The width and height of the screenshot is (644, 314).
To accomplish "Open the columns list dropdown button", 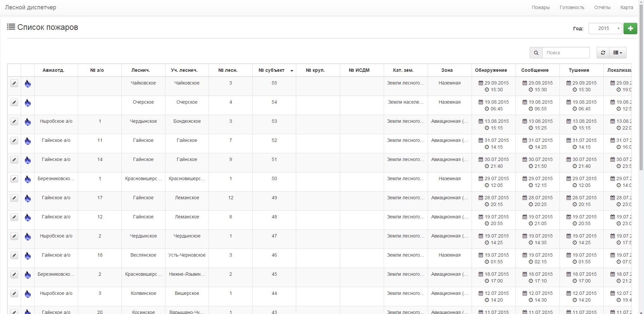I will click(x=618, y=53).
